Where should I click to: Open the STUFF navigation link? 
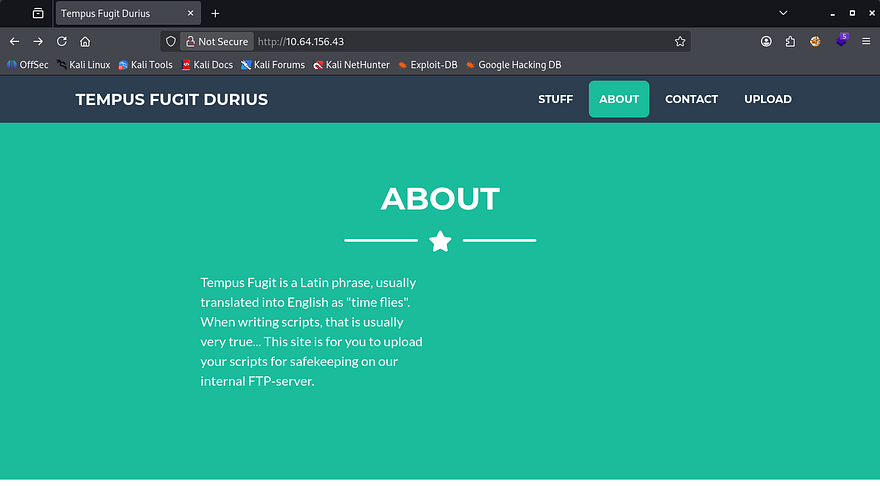coord(555,99)
